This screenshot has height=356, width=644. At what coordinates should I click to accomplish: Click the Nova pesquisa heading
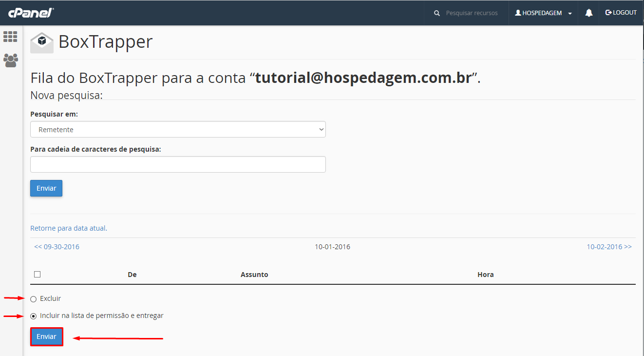tap(66, 95)
